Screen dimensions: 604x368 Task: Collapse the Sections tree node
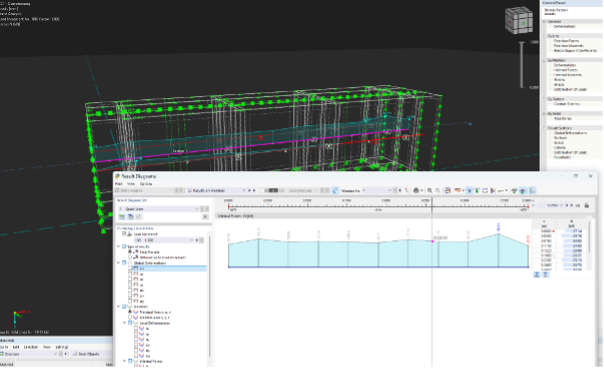[x=119, y=306]
